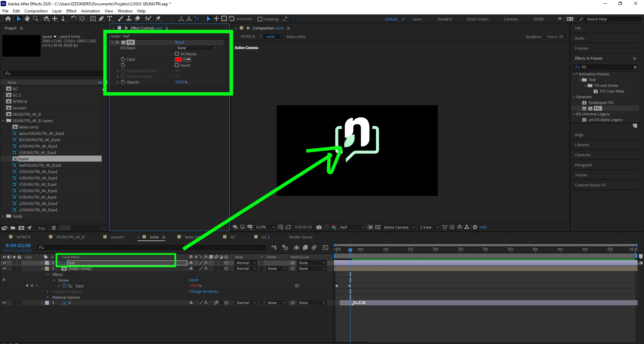
Task: Click the Home icon in the toolbar
Action: pyautogui.click(x=8, y=19)
